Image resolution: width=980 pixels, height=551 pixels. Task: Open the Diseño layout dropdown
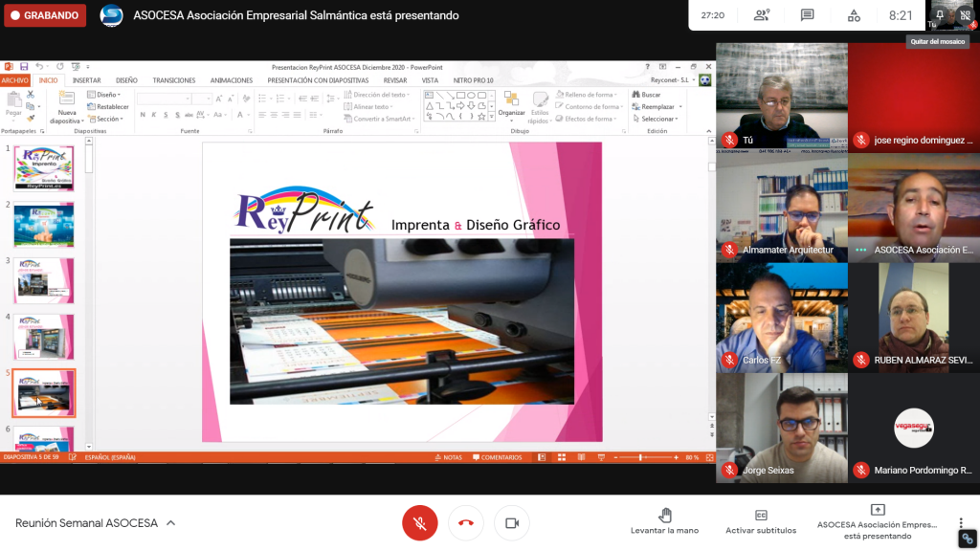(x=104, y=95)
